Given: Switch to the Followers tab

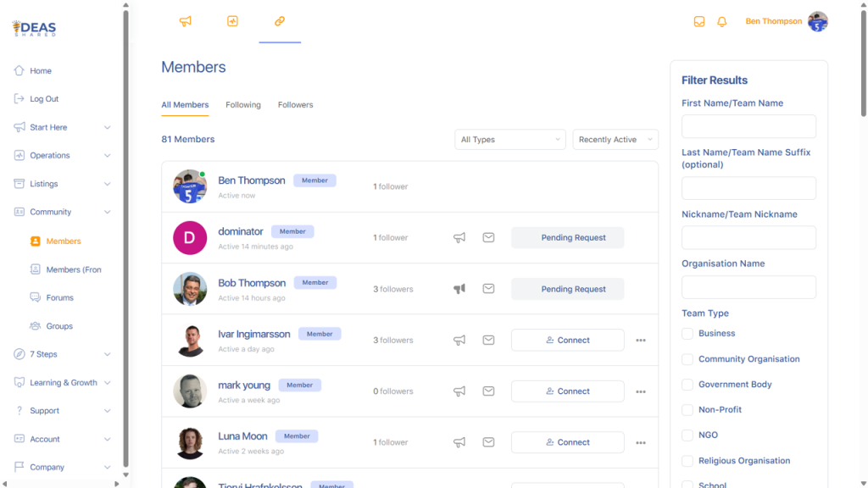Looking at the screenshot, I should click(295, 104).
